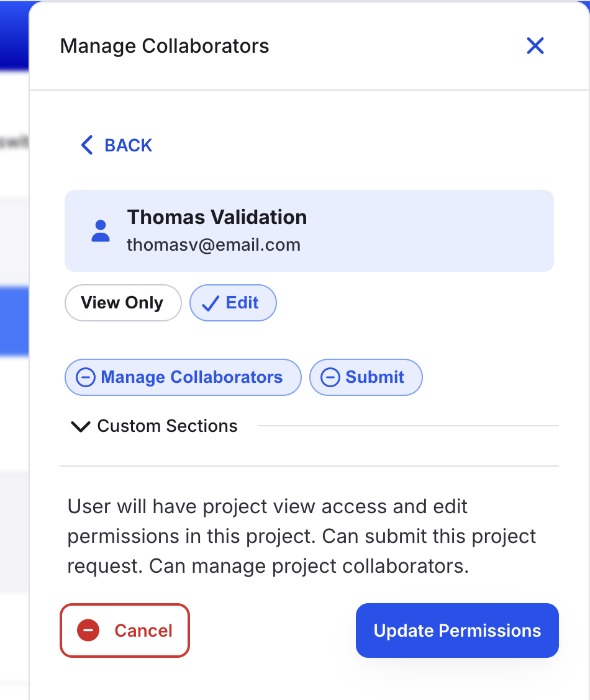Click the permissions description text
This screenshot has height=700, width=590.
(x=301, y=536)
